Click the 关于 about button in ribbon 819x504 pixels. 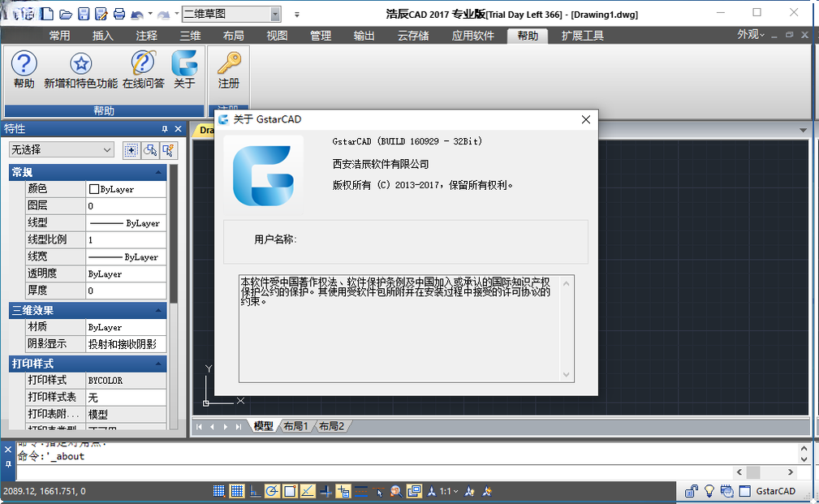click(184, 70)
